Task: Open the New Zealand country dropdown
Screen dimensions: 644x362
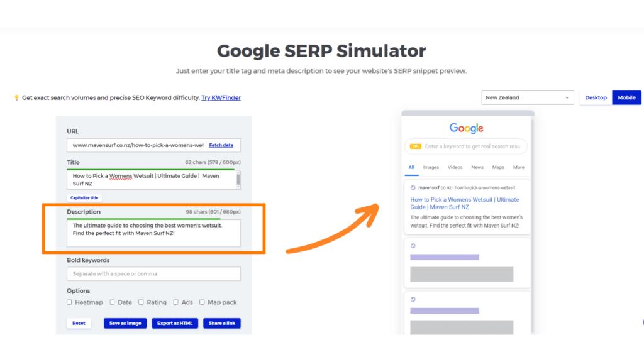Action: pyautogui.click(x=528, y=97)
